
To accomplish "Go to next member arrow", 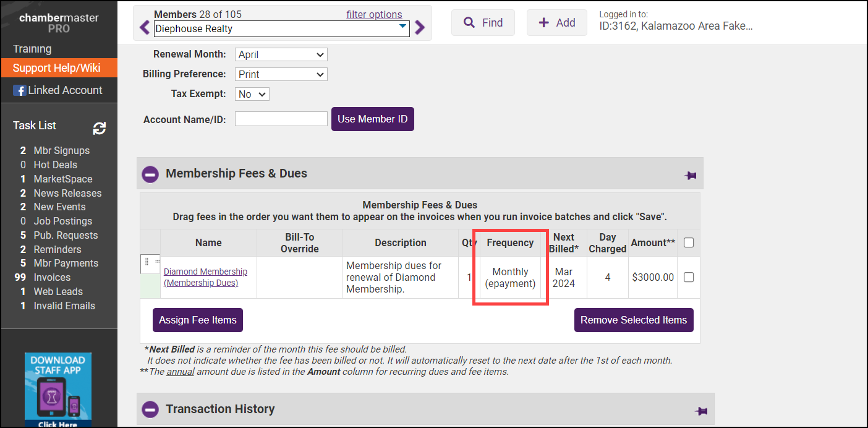I will pos(420,28).
